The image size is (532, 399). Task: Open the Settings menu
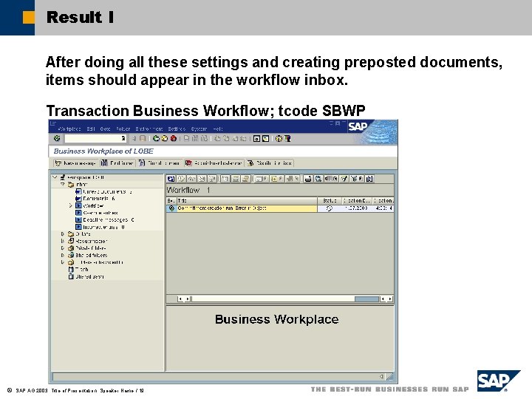(x=177, y=129)
